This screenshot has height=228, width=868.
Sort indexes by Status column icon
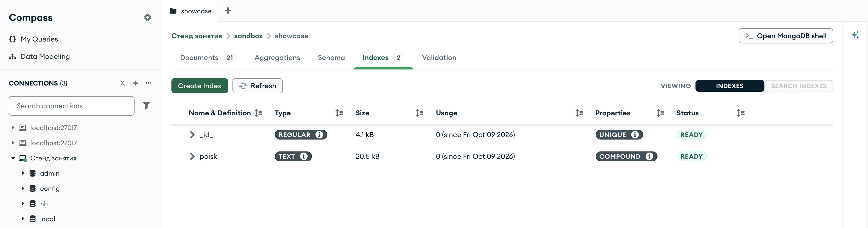point(741,113)
